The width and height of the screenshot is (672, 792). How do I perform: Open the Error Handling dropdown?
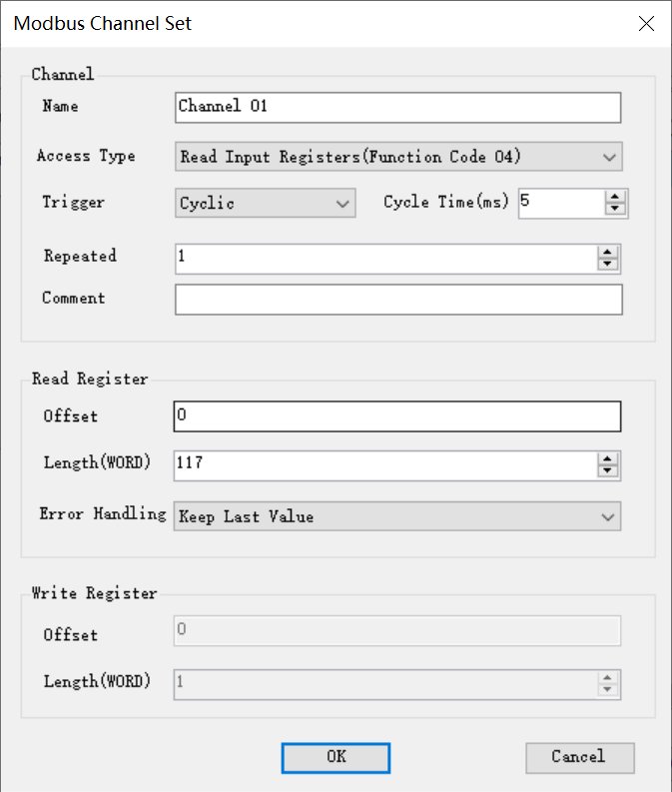click(x=397, y=516)
